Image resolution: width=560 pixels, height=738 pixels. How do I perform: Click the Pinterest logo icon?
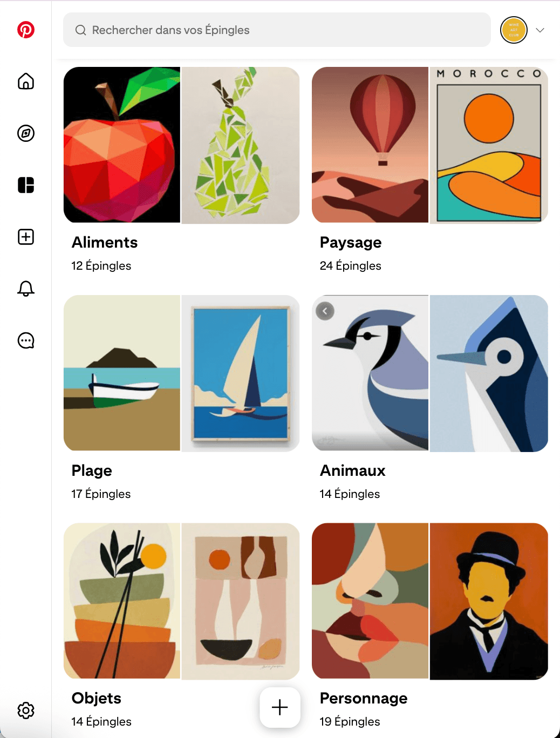click(26, 30)
